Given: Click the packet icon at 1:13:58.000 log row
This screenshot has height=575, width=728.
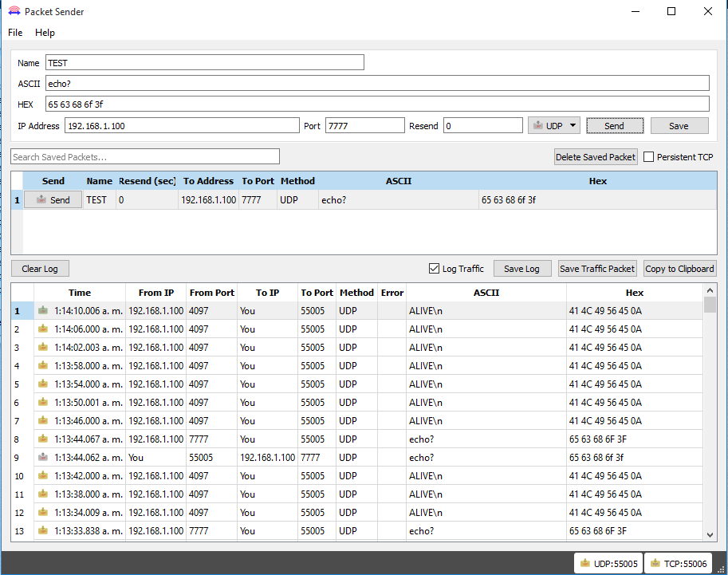Looking at the screenshot, I should pyautogui.click(x=43, y=365).
